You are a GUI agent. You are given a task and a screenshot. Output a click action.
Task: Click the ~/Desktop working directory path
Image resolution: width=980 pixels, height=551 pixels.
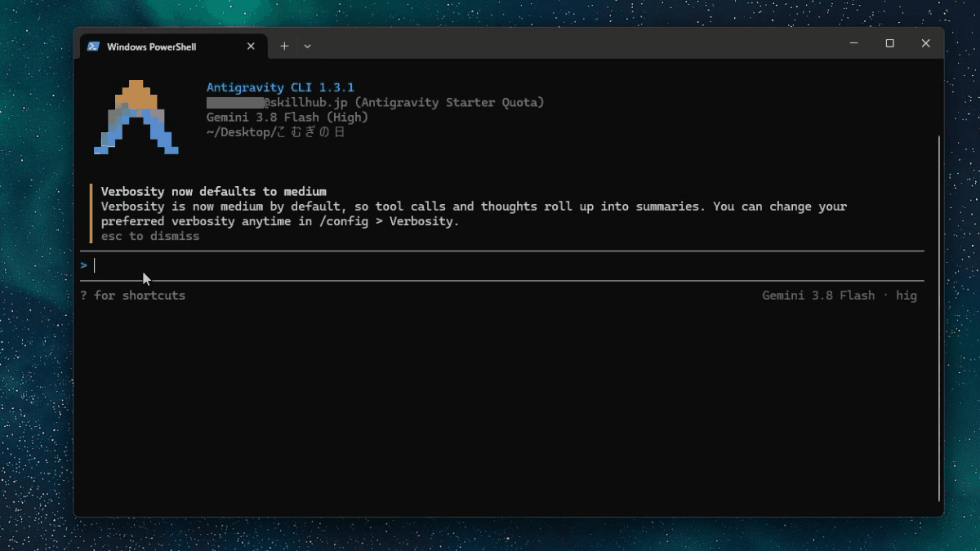pos(275,131)
